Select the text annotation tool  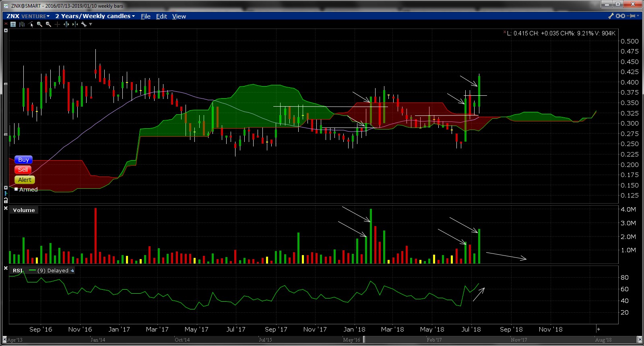[13, 25]
